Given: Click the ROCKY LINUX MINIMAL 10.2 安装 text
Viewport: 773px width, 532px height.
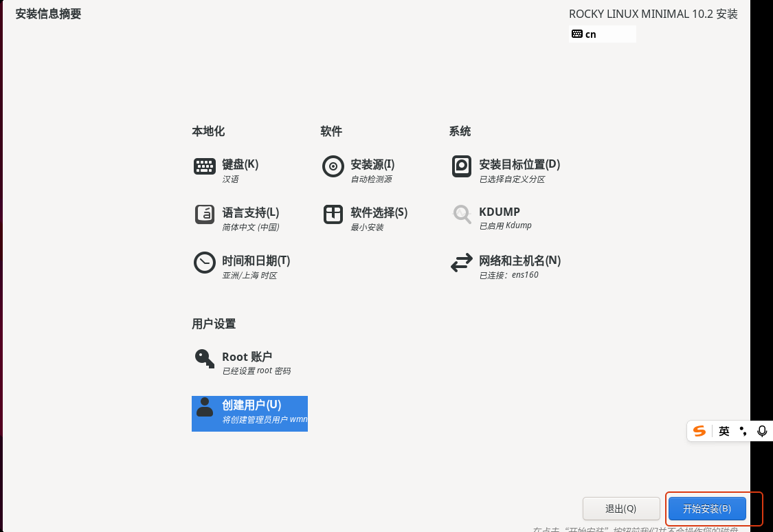Looking at the screenshot, I should click(x=653, y=14).
